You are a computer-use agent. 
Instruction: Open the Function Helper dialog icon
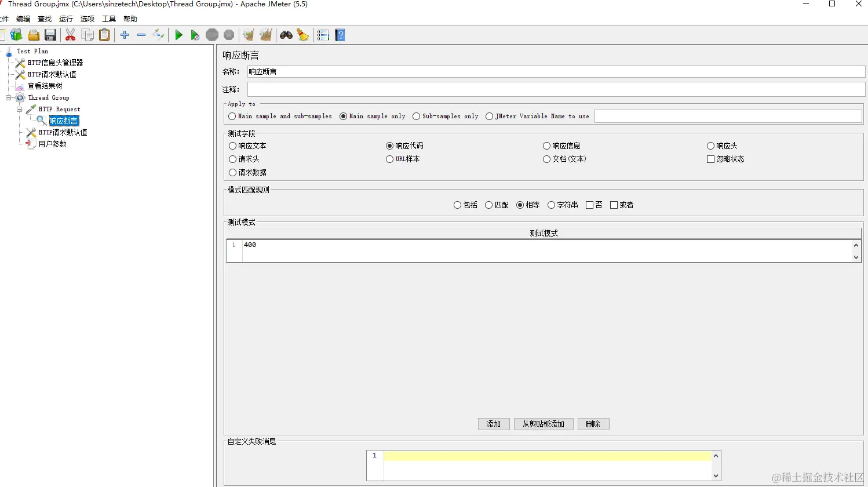(x=323, y=35)
